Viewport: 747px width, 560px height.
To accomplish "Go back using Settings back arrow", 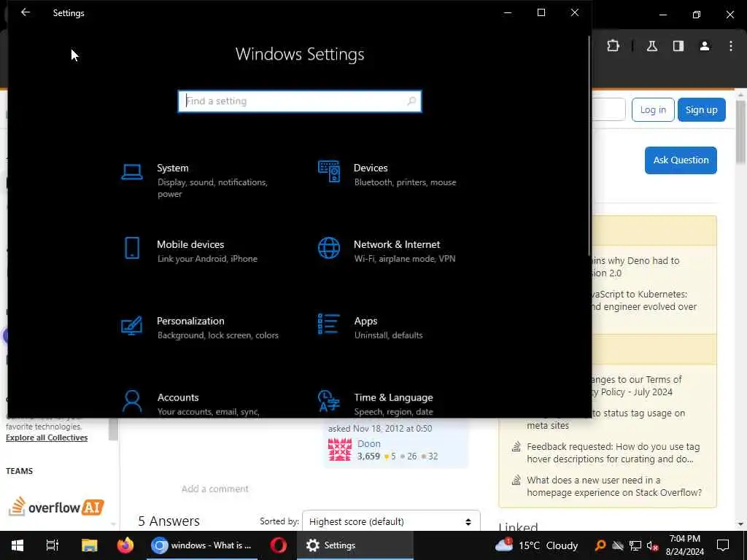I will click(x=26, y=13).
